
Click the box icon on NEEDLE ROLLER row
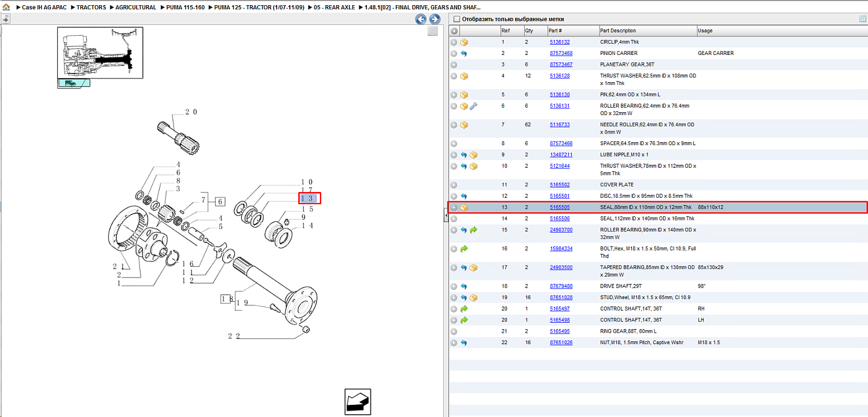pos(464,125)
